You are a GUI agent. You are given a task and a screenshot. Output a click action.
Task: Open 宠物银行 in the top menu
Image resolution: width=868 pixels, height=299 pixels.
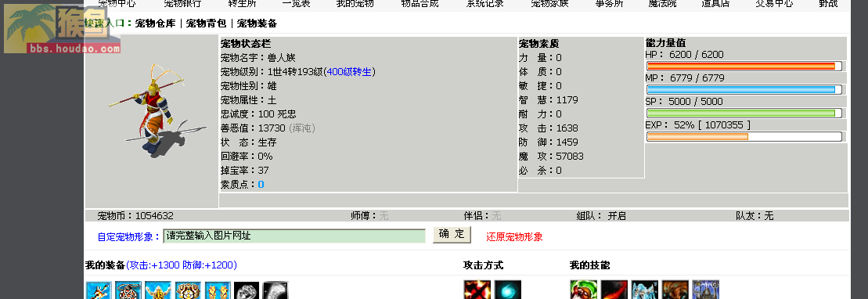(182, 4)
